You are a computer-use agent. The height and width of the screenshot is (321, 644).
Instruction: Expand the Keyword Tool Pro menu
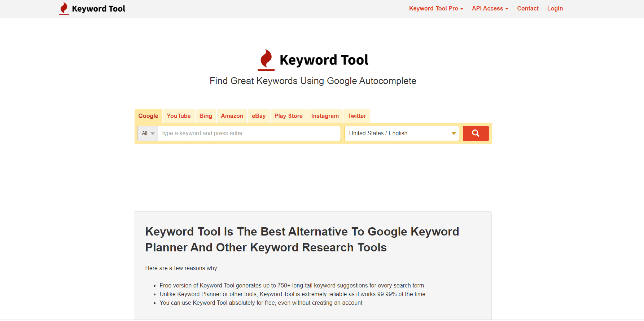[436, 9]
